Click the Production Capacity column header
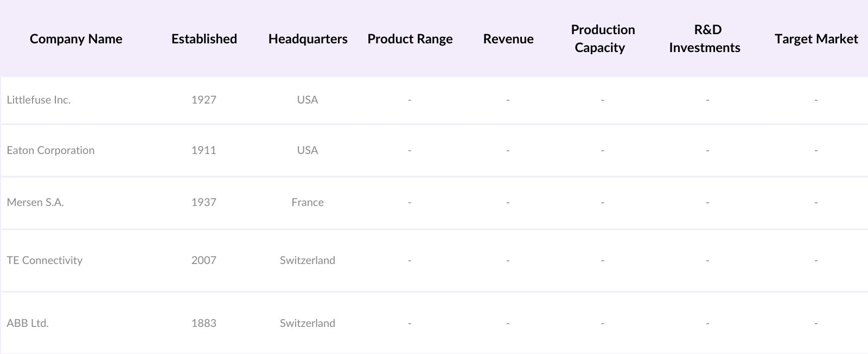The width and height of the screenshot is (868, 354). pos(602,38)
